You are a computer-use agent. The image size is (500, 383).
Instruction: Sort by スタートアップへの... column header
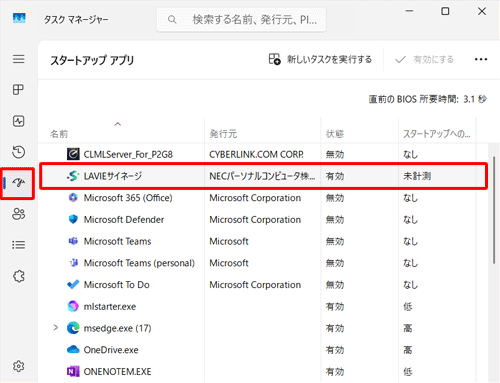pyautogui.click(x=437, y=134)
